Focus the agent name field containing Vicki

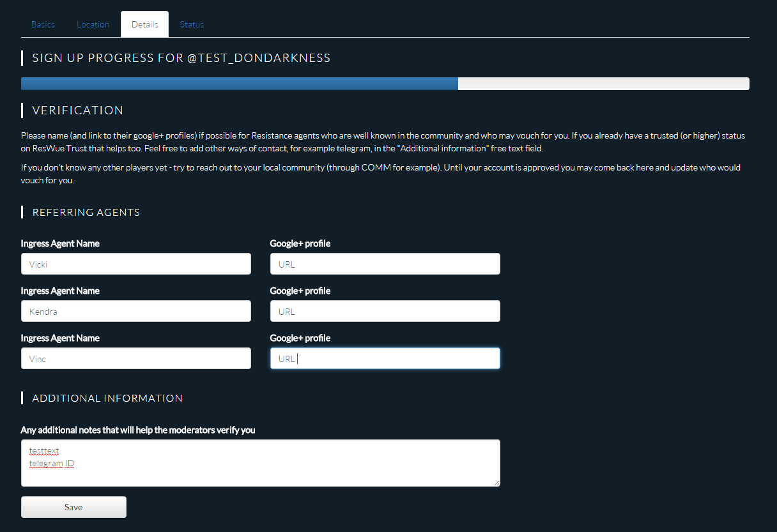[x=136, y=264]
